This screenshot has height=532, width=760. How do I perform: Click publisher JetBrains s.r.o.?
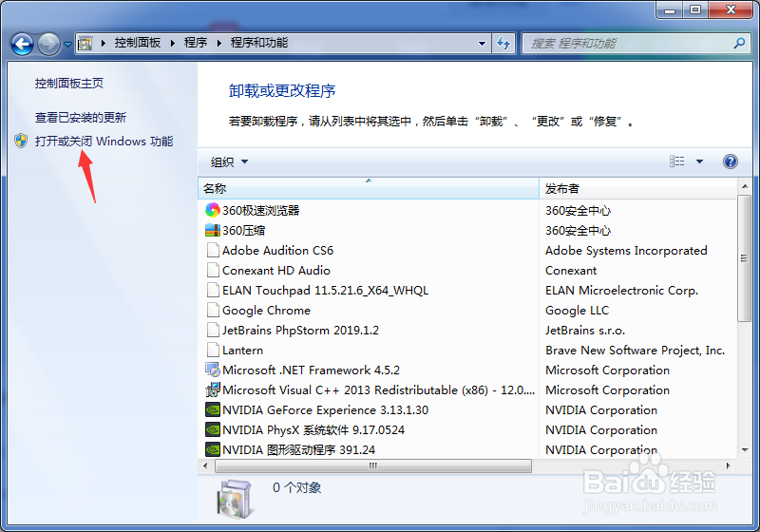[x=585, y=330]
